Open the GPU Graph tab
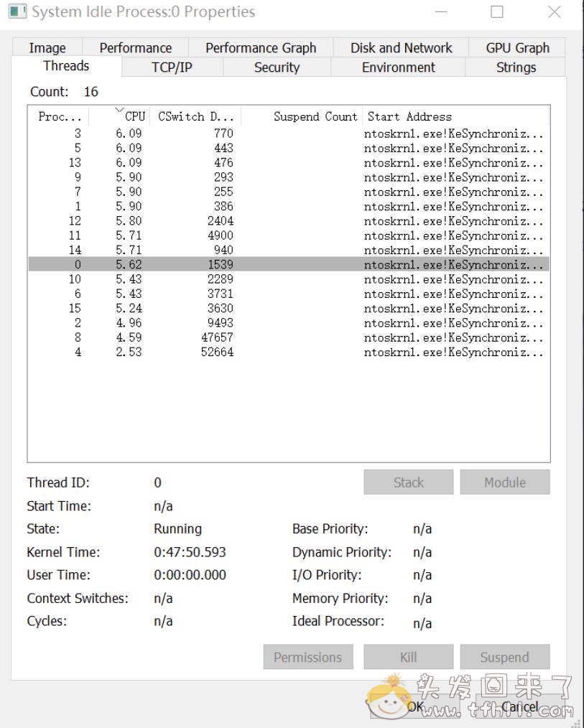 [x=517, y=48]
